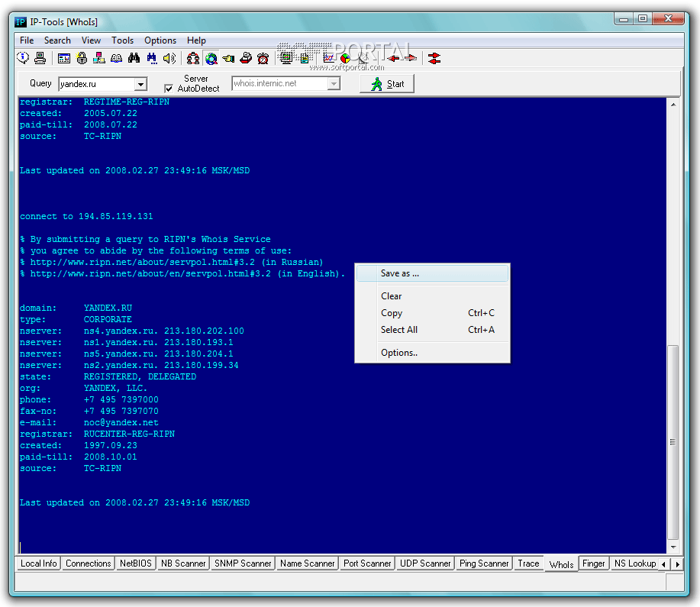
Task: Click the Local Info speech-bubble toolbar icon
Action: point(23,58)
